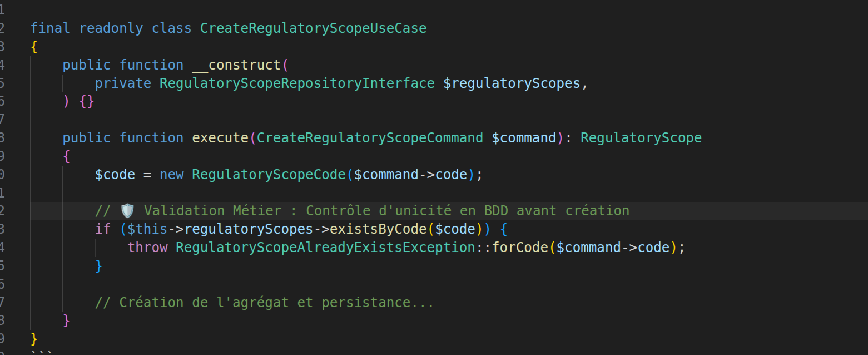868x355 pixels.
Task: Click the RegulatoryScopeCode class instantiation
Action: click(269, 175)
